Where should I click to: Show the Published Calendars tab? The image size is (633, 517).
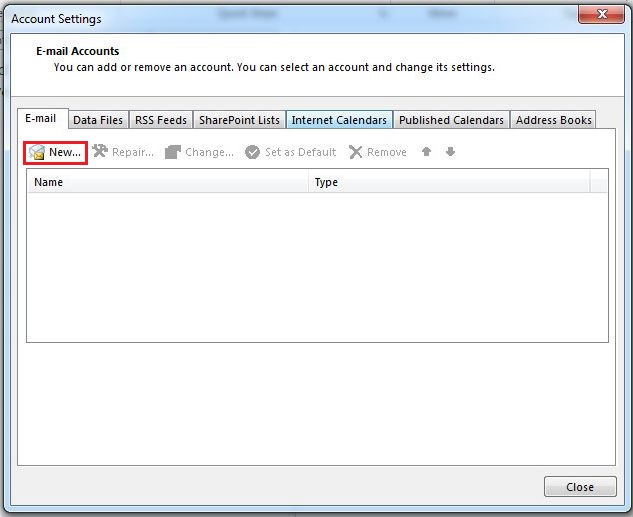click(x=451, y=120)
